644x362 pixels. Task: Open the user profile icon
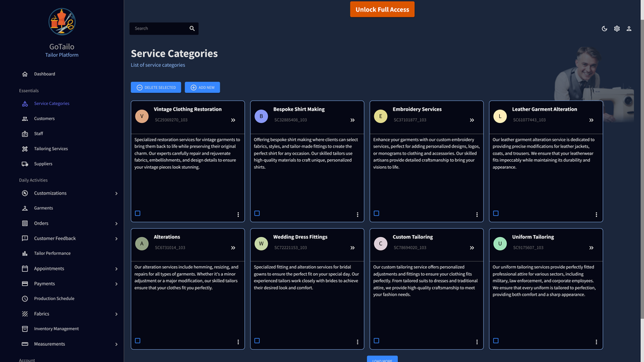point(629,29)
